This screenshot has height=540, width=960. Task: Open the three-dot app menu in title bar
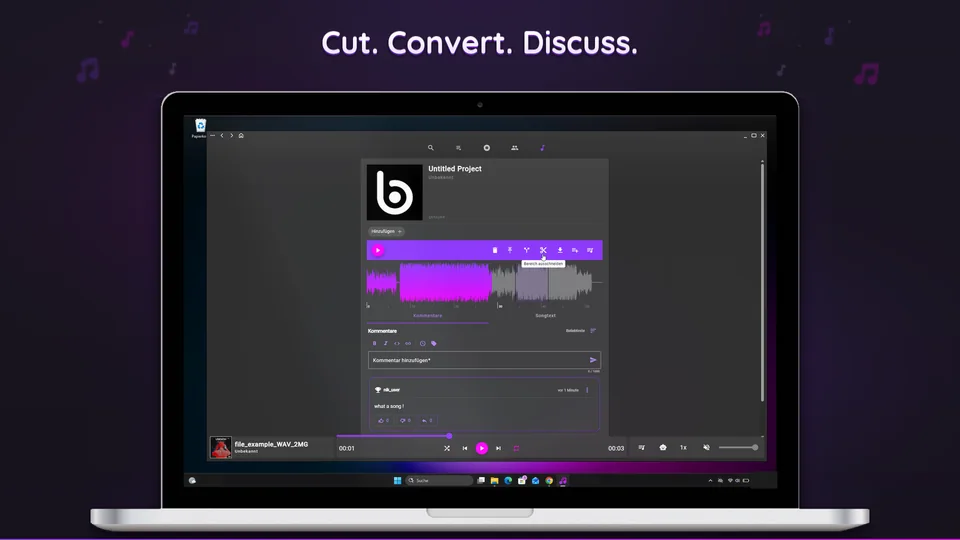212,136
